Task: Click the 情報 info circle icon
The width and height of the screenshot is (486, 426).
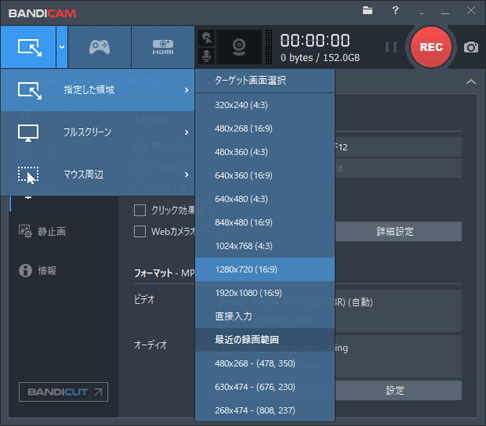Action: pyautogui.click(x=25, y=271)
